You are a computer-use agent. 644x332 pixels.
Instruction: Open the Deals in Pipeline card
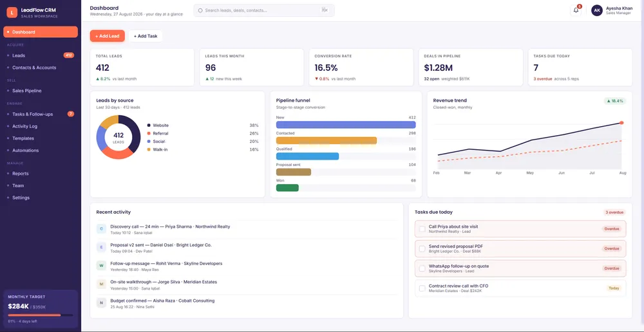tap(471, 68)
